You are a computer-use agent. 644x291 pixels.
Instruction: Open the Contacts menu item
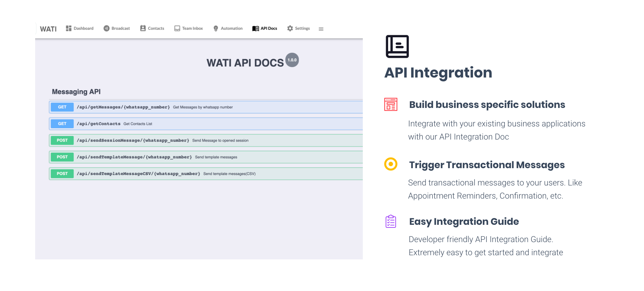tap(152, 28)
